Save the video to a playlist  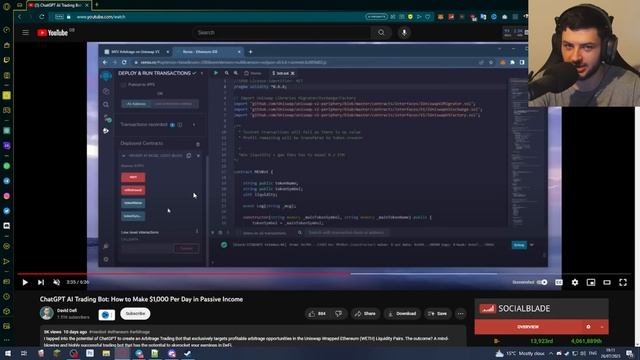pos(437,313)
